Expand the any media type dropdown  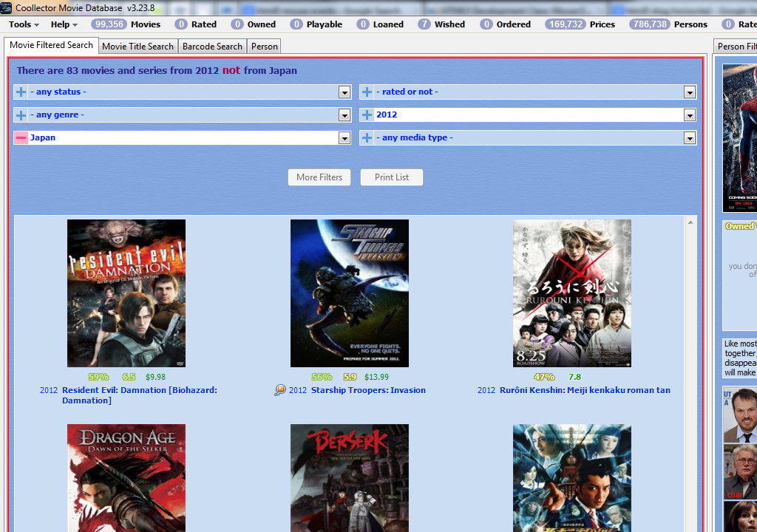pos(690,138)
